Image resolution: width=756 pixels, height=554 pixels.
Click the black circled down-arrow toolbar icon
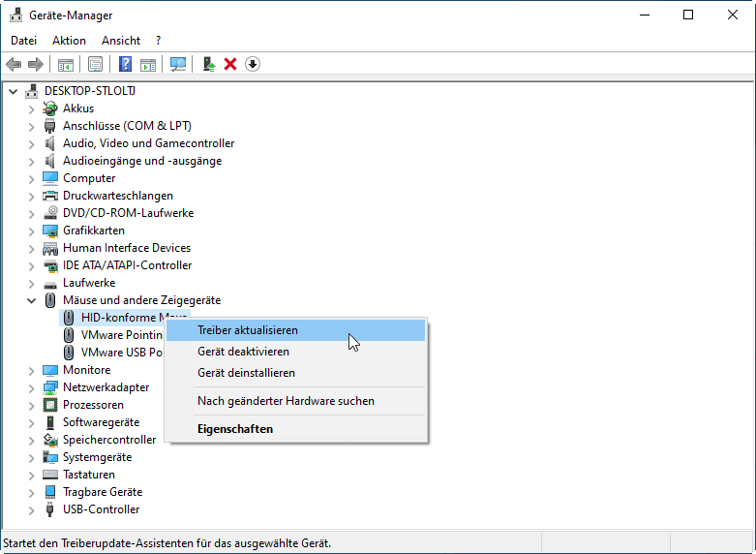253,64
